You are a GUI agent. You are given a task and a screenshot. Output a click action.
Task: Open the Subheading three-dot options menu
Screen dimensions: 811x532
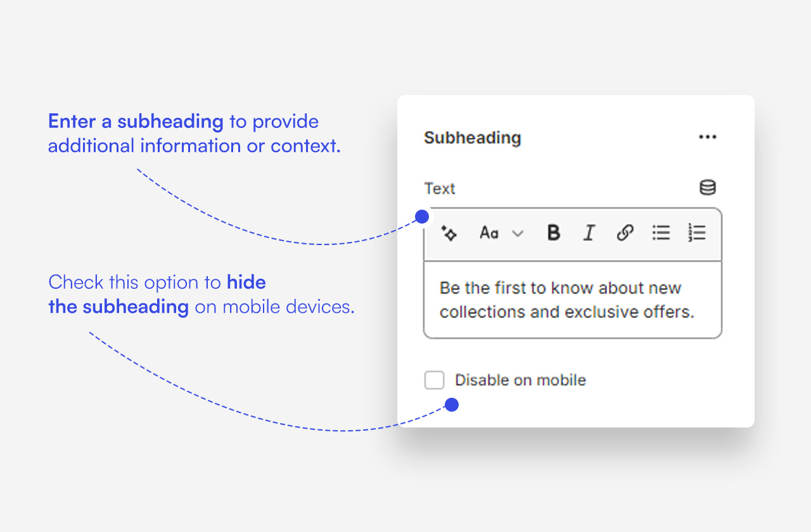[707, 137]
